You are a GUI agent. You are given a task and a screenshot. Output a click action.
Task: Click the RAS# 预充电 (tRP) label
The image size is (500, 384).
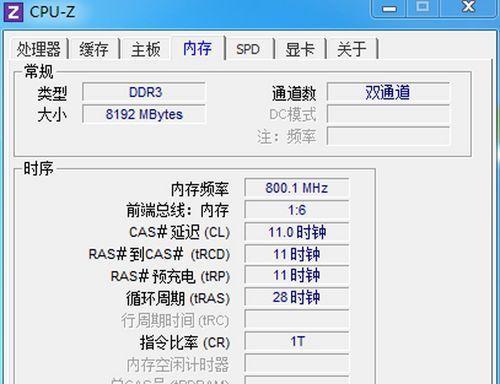(170, 276)
